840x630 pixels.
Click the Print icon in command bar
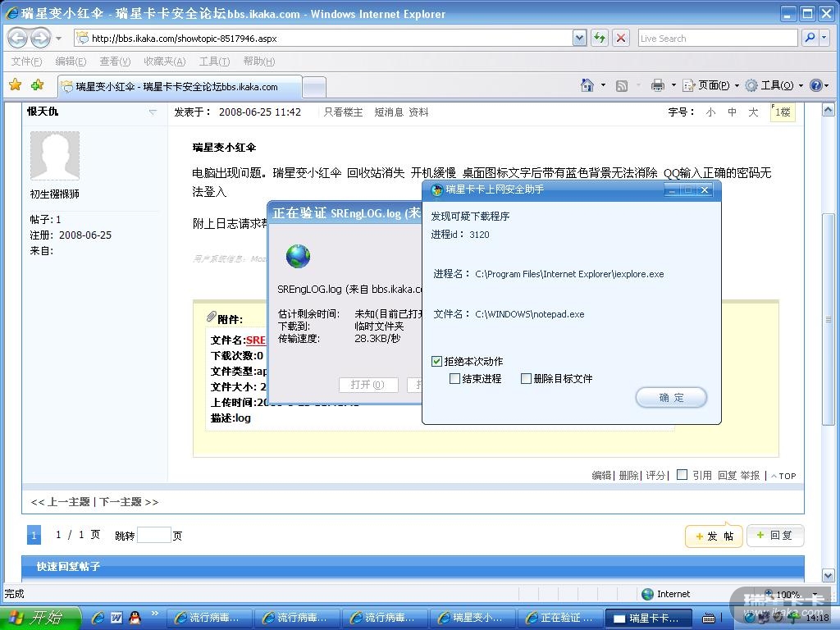point(657,85)
